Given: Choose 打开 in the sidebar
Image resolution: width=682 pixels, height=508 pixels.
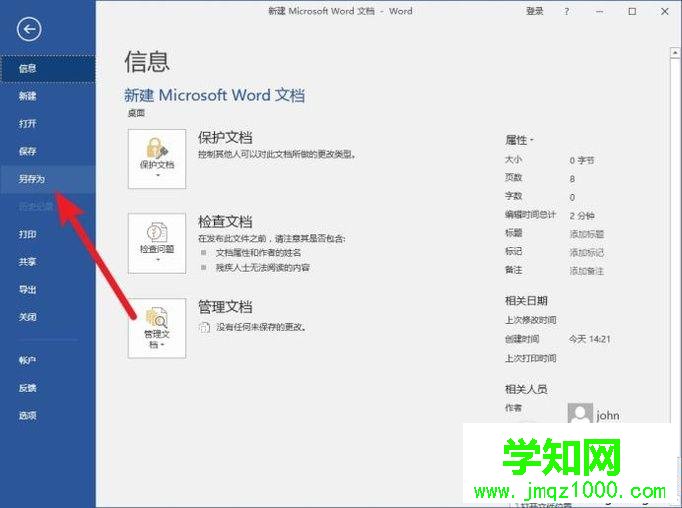Looking at the screenshot, I should click(47, 124).
